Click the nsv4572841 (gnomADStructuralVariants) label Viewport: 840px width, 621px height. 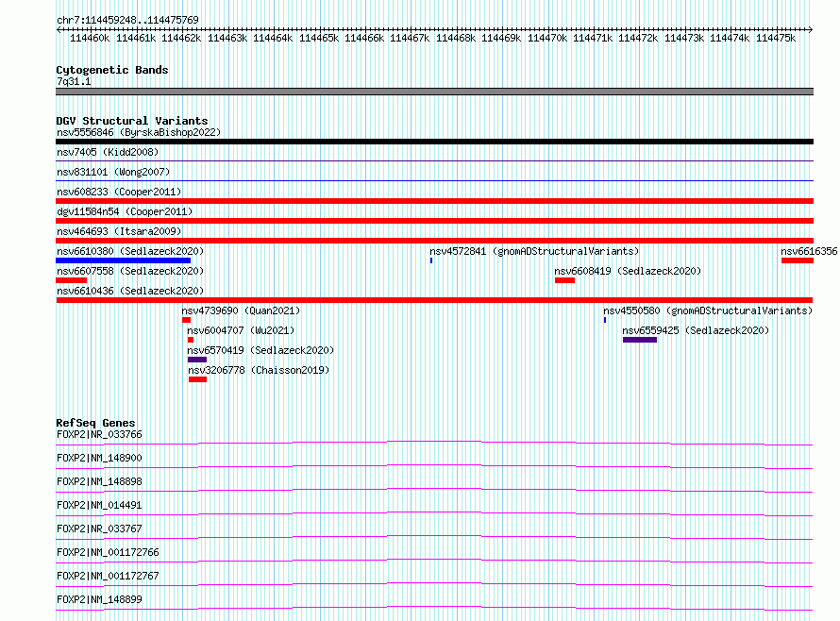[534, 251]
